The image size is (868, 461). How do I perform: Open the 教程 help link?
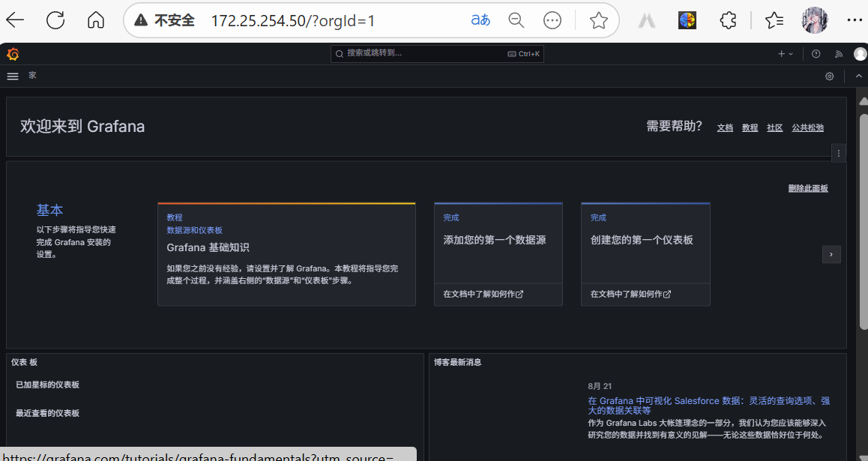coord(750,128)
